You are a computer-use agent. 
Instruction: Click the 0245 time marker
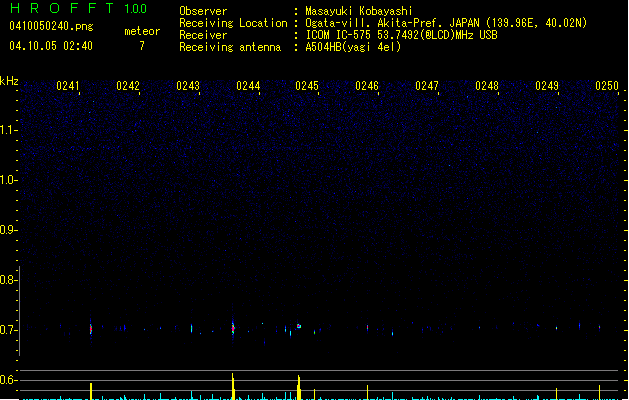click(x=307, y=86)
